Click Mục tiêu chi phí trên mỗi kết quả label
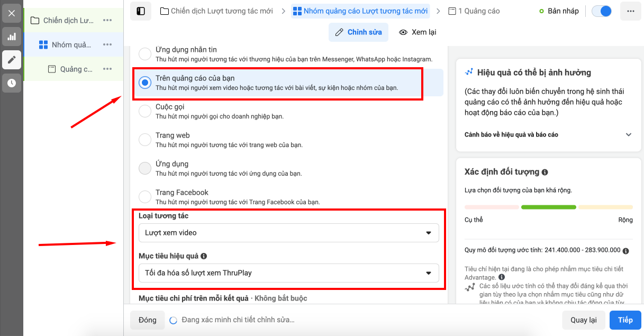Image resolution: width=644 pixels, height=336 pixels. pyautogui.click(x=194, y=298)
